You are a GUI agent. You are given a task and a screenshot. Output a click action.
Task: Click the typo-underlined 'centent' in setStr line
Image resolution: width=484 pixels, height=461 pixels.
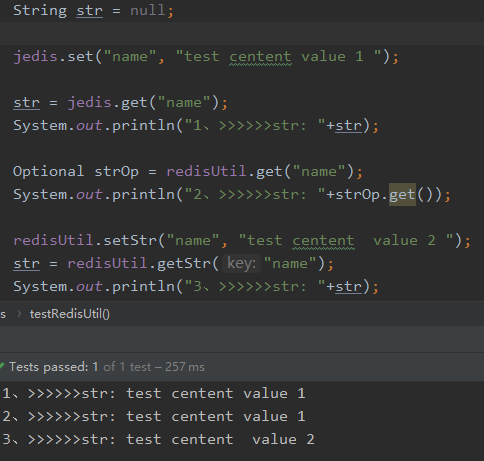point(323,241)
